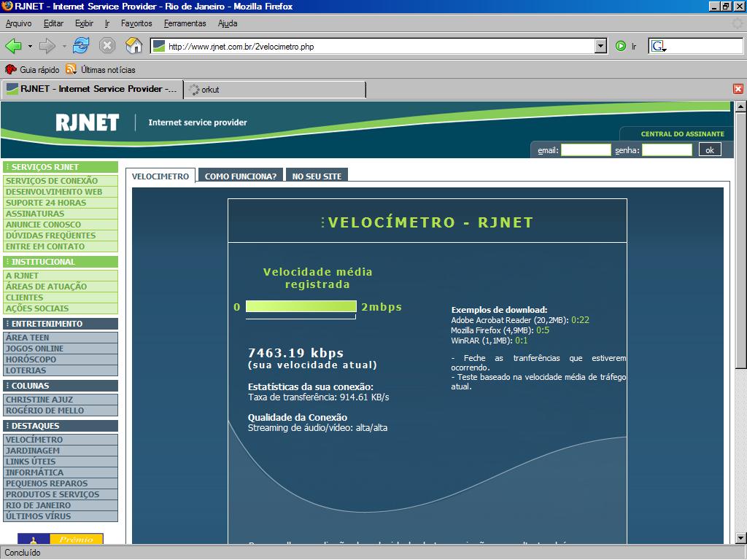Screen dimensions: 747x560
Task: Open the Exibir menu
Action: tap(85, 23)
